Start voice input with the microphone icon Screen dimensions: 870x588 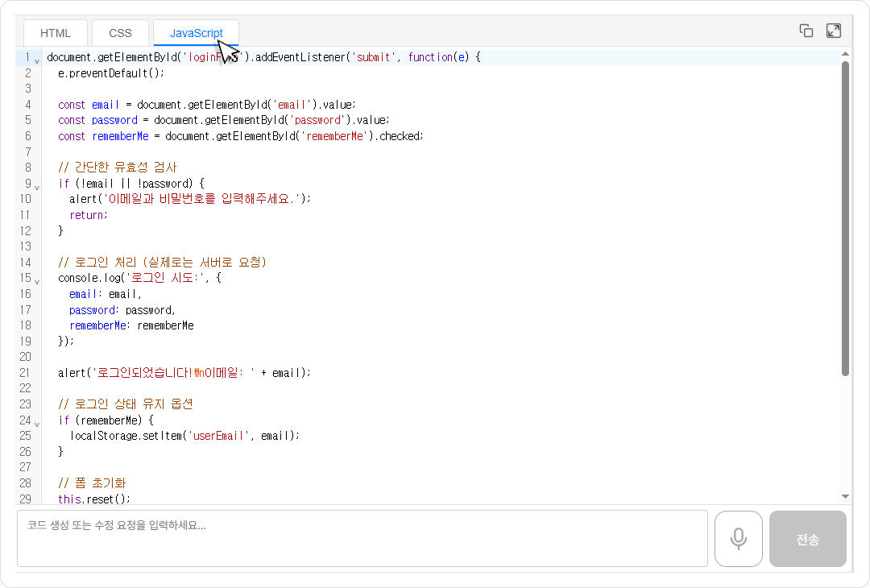point(738,539)
